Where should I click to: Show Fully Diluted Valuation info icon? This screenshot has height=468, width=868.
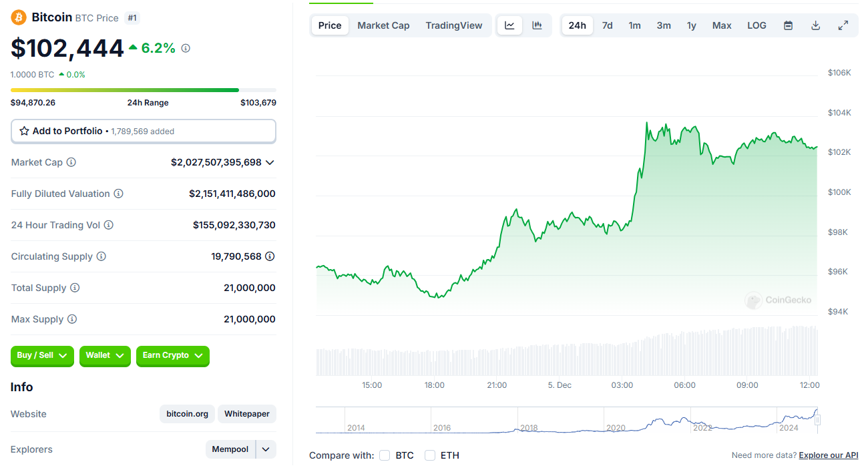[118, 194]
